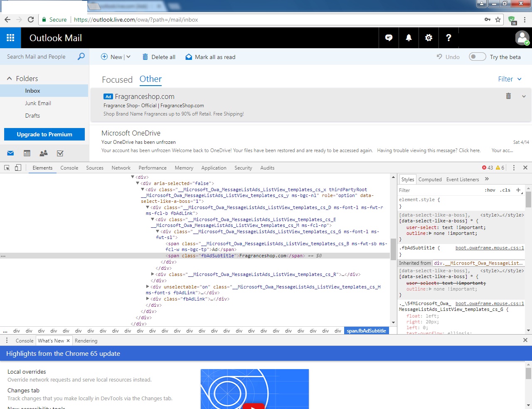Open the Mail module icon
Image resolution: width=532 pixels, height=409 pixels.
click(x=11, y=153)
